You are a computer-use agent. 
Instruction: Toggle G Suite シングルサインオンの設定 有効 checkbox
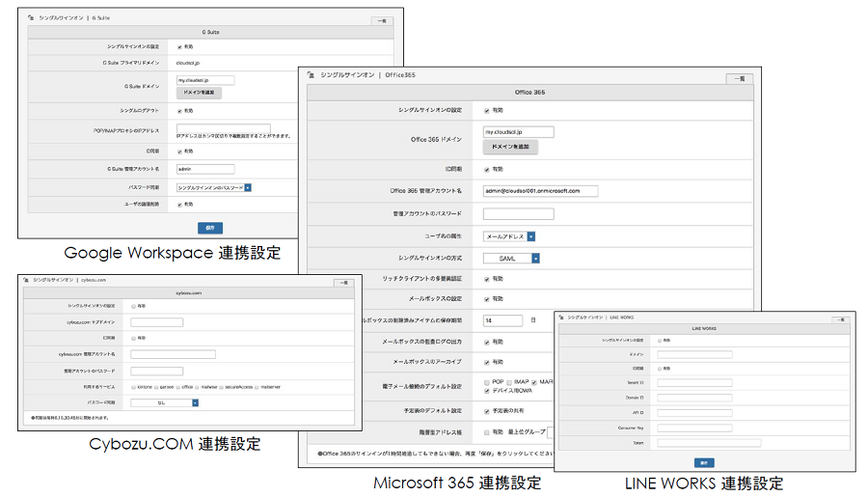[179, 47]
